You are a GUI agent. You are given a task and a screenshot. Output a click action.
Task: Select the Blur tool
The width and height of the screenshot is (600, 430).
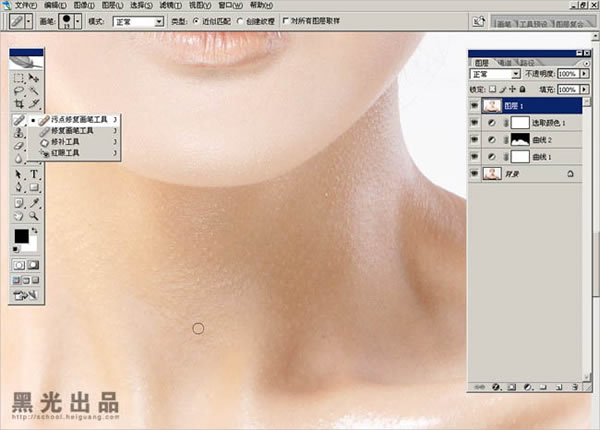click(18, 158)
